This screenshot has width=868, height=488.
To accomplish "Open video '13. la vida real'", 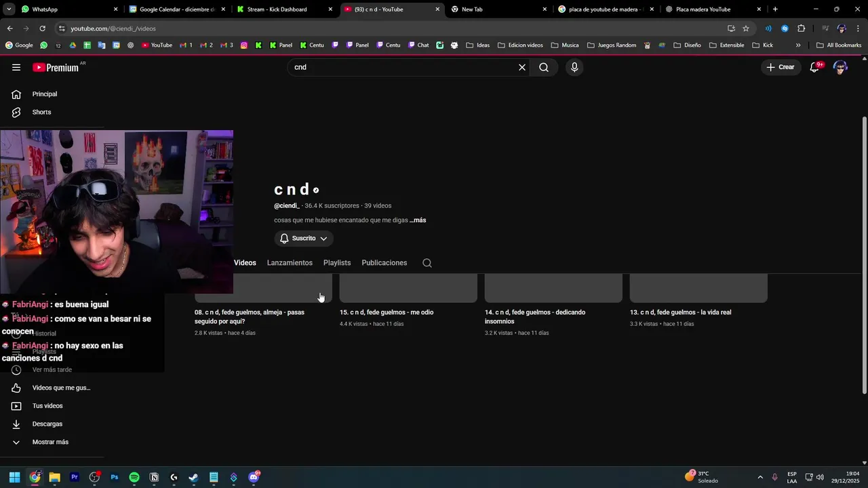I will point(680,312).
